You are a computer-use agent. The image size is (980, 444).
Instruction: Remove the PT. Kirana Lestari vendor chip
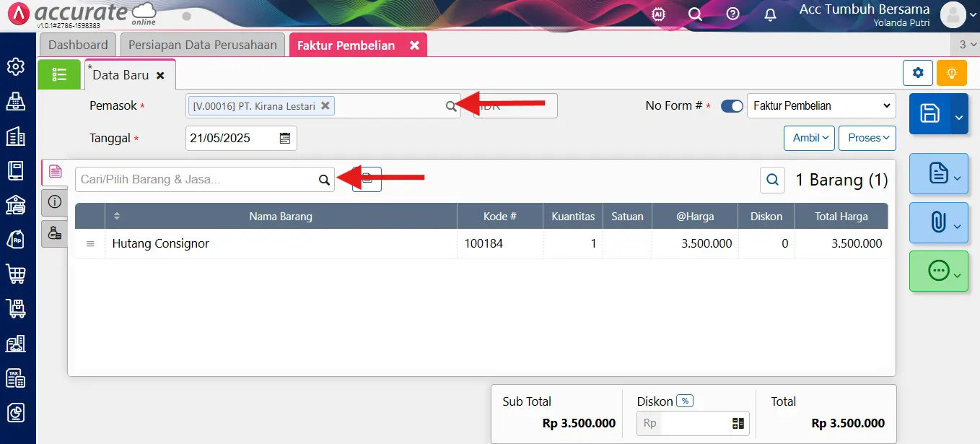tap(325, 105)
